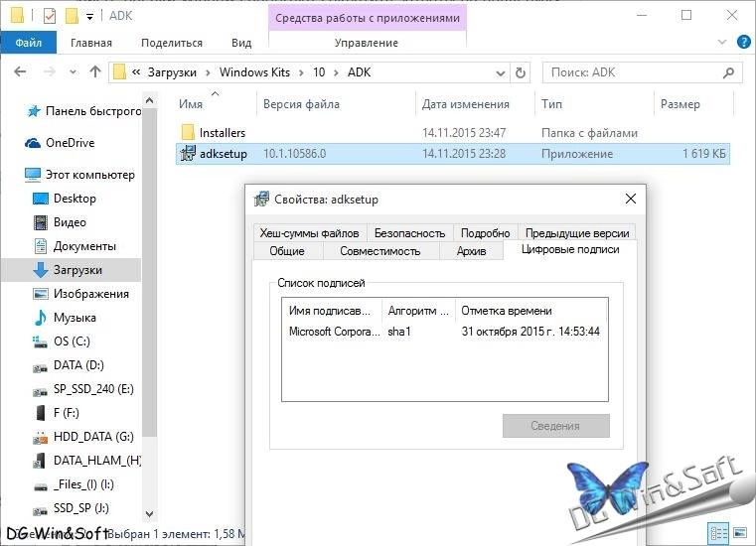
Task: Switch to Совместимость tab
Action: tap(379, 251)
